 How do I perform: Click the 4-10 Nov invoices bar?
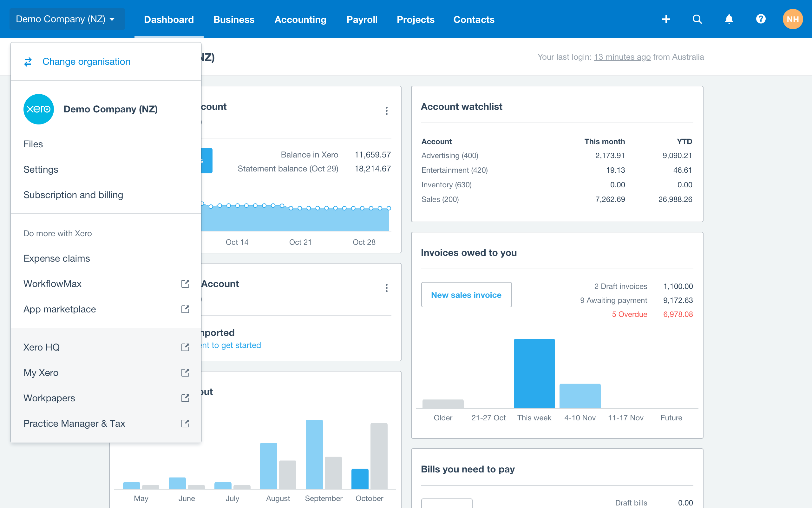(580, 396)
